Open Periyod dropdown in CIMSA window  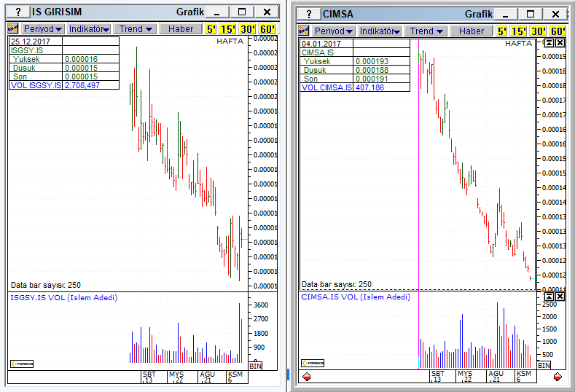coord(334,31)
